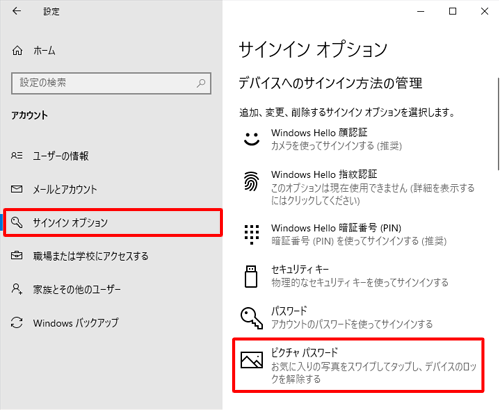Viewport: 500px width, 410px height.
Task: Click デバイスへのサインイン方法の管理 heading
Action: click(x=330, y=83)
